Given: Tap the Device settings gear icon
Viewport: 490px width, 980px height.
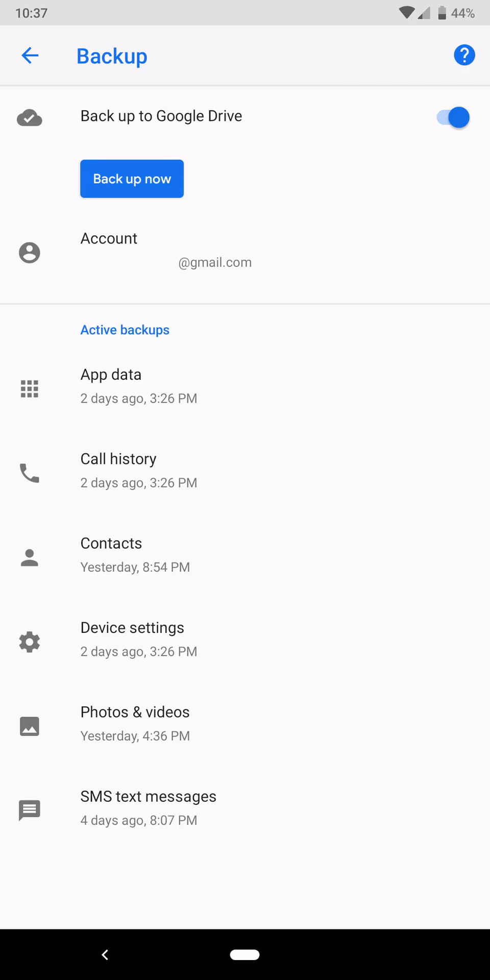Looking at the screenshot, I should 30,642.
